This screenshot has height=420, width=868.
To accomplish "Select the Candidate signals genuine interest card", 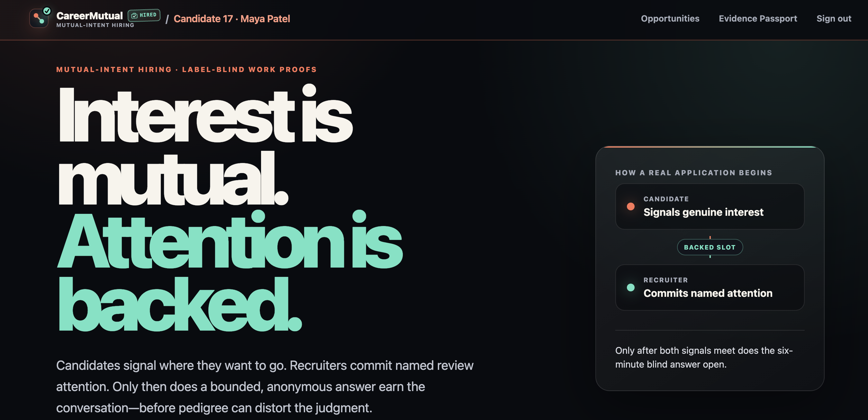I will (x=710, y=206).
